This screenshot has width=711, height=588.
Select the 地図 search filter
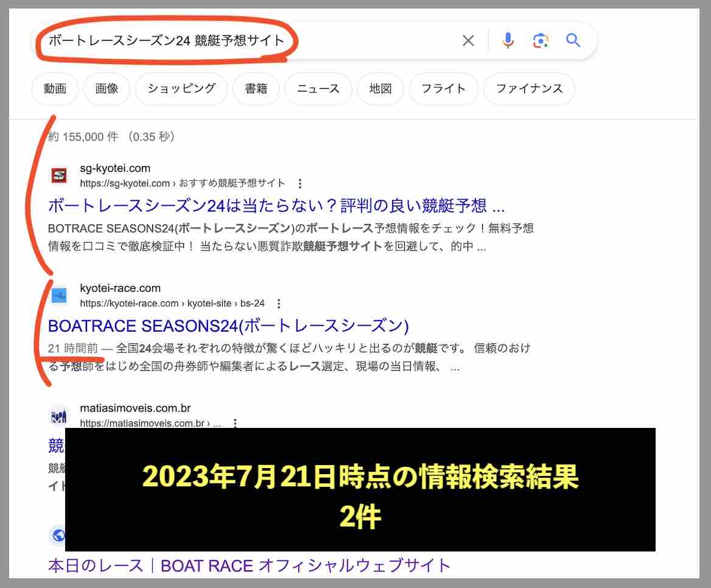pyautogui.click(x=380, y=89)
